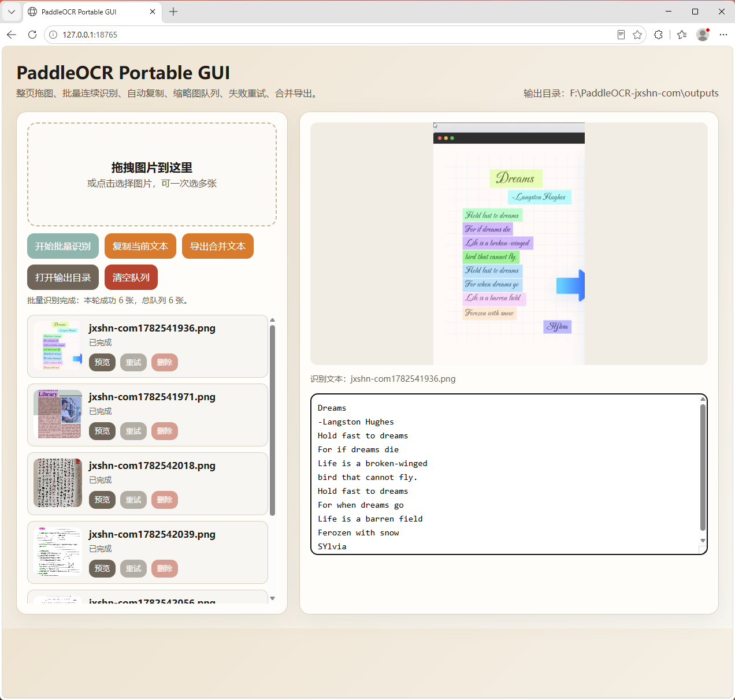Retry jxshn-com1782542039.png with 重试
Viewport: 735px width, 700px height.
[133, 568]
